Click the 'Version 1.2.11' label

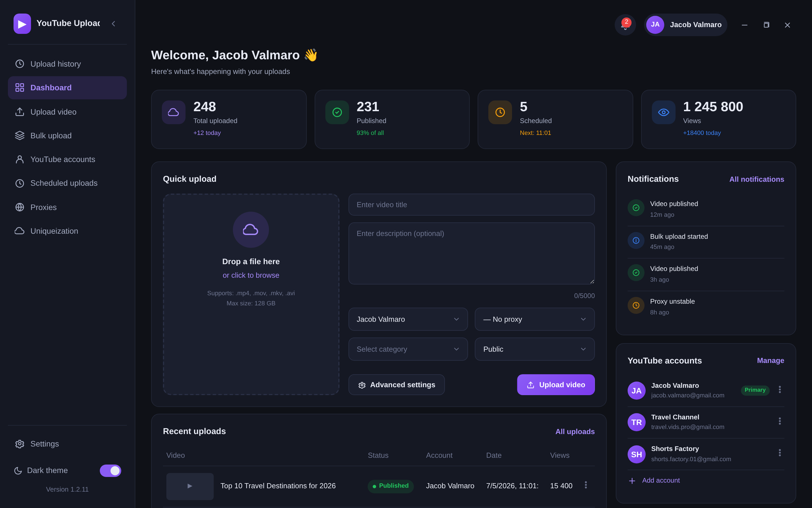[67, 489]
